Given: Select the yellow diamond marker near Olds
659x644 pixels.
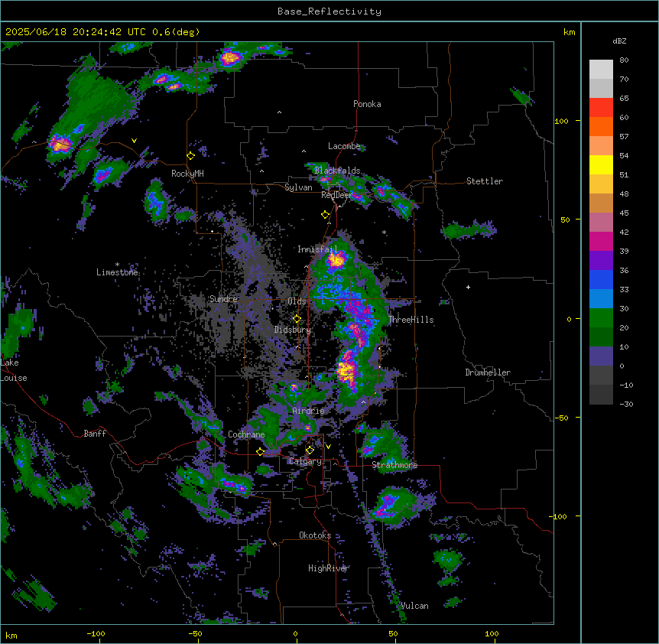Looking at the screenshot, I should point(297,319).
